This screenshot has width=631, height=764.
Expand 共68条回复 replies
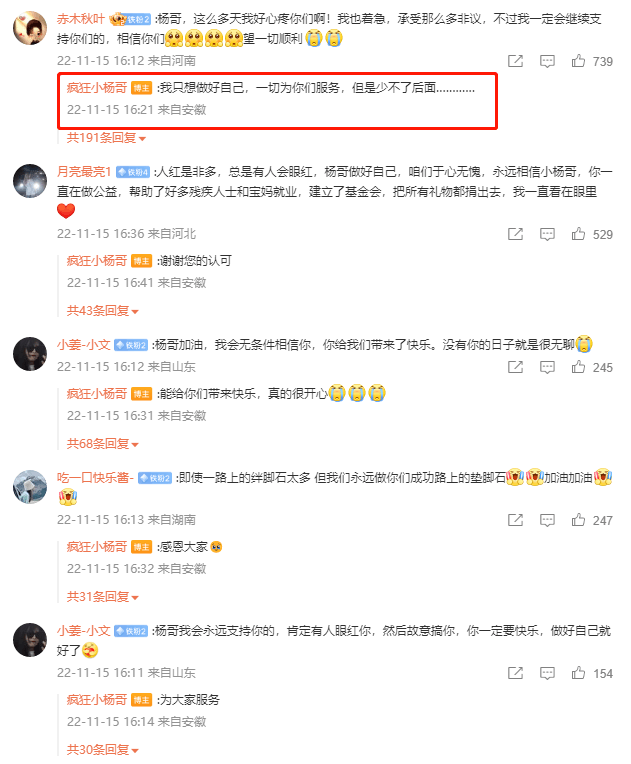(x=103, y=444)
